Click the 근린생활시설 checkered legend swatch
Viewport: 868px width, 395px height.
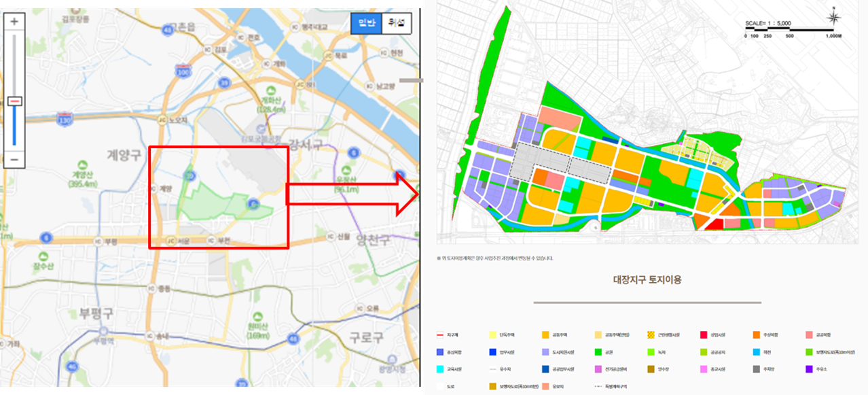[x=651, y=335]
